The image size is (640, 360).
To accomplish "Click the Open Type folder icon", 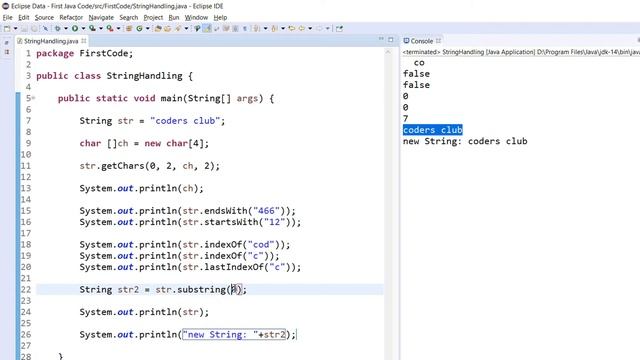I will [x=158, y=29].
